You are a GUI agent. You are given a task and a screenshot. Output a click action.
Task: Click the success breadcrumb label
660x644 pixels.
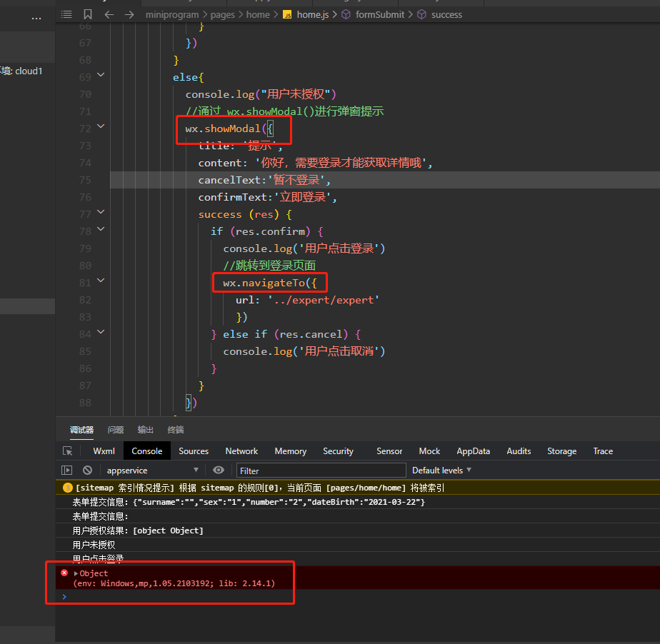pyautogui.click(x=446, y=15)
